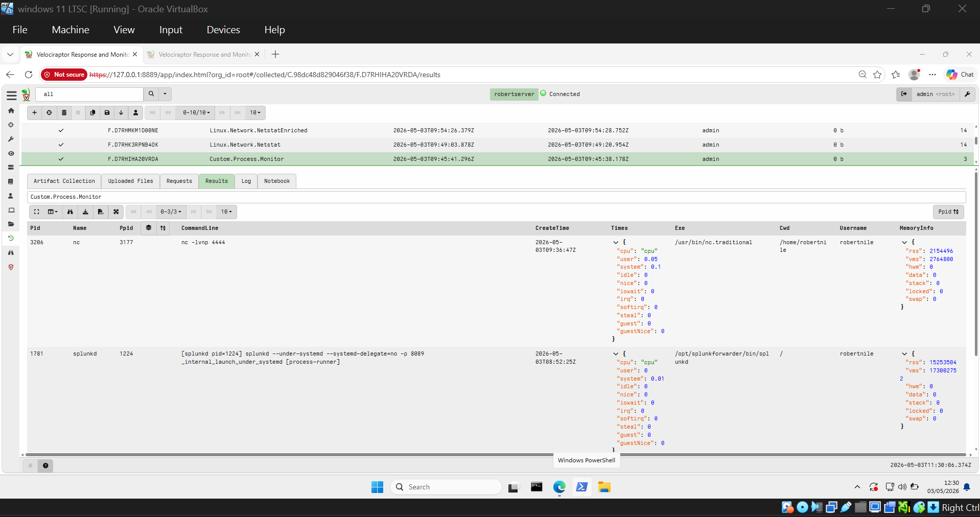This screenshot has height=517, width=980.
Task: Open the hamburger navigation menu
Action: [11, 95]
